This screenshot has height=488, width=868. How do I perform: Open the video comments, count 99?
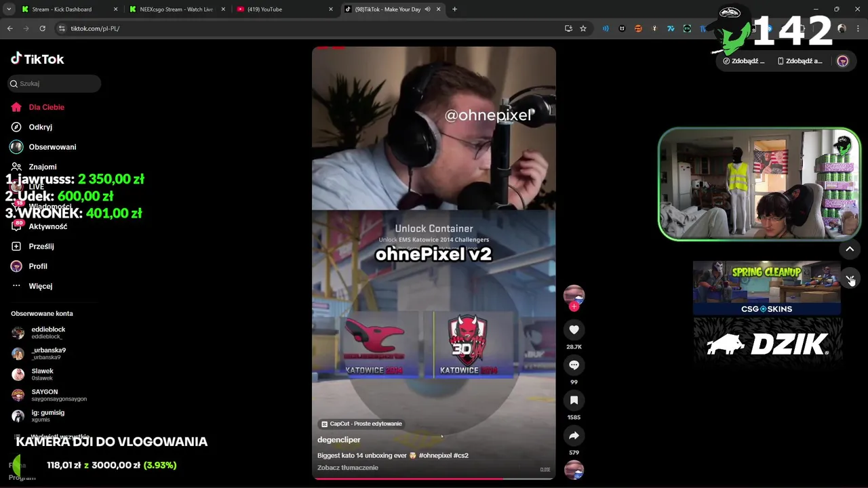pos(574,365)
